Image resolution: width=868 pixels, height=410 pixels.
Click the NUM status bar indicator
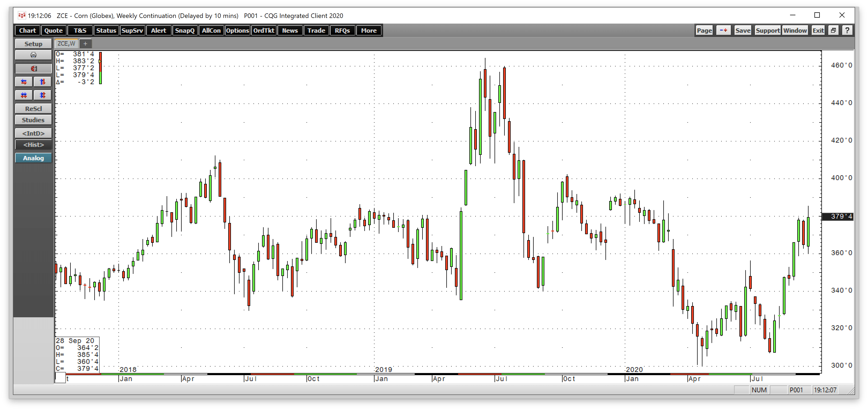point(759,390)
